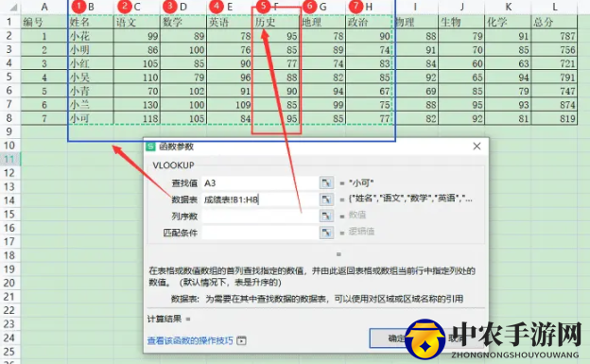Image resolution: width=590 pixels, height=364 pixels.
Task: Click inside the 数据表 input field
Action: click(x=260, y=199)
